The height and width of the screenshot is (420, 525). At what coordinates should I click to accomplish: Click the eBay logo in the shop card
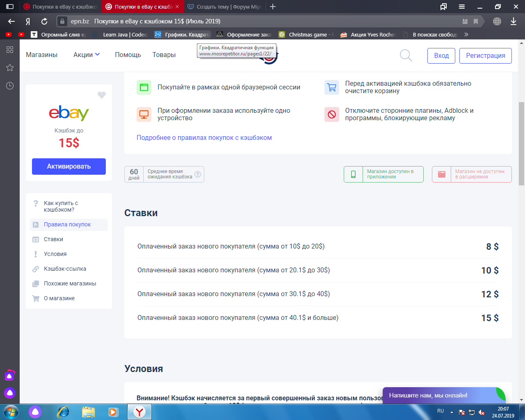pyautogui.click(x=69, y=113)
